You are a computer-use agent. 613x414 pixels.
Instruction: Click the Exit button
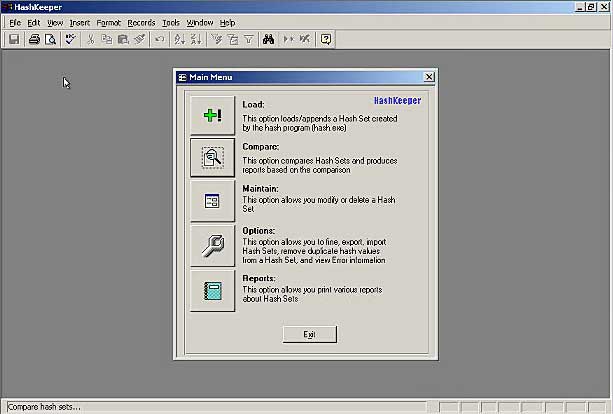point(310,334)
